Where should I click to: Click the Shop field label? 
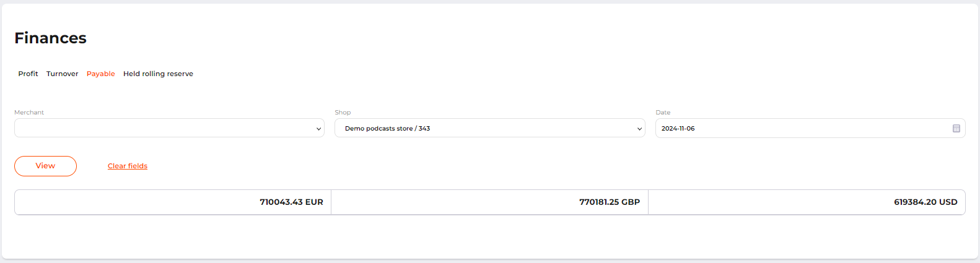tap(343, 113)
